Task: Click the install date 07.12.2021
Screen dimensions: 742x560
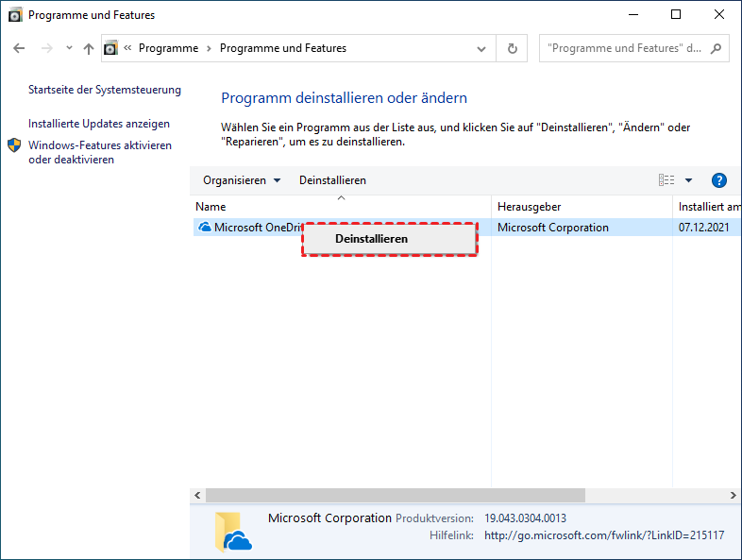Action: 703,228
